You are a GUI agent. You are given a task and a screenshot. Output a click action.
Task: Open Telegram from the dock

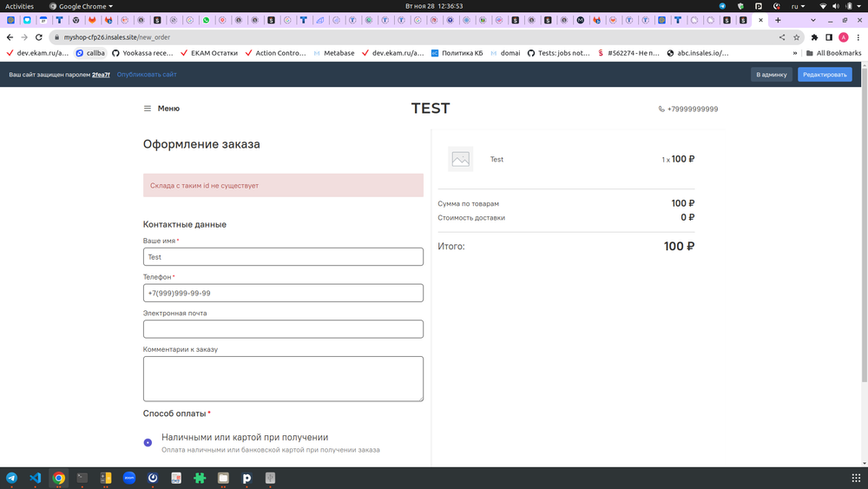pos(12,478)
